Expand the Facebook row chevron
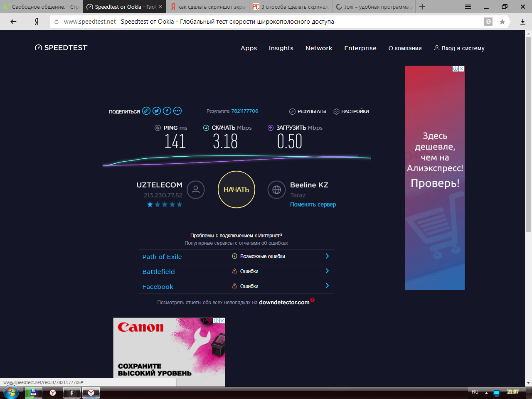Screen dimensions: 532x399 [x=327, y=286]
